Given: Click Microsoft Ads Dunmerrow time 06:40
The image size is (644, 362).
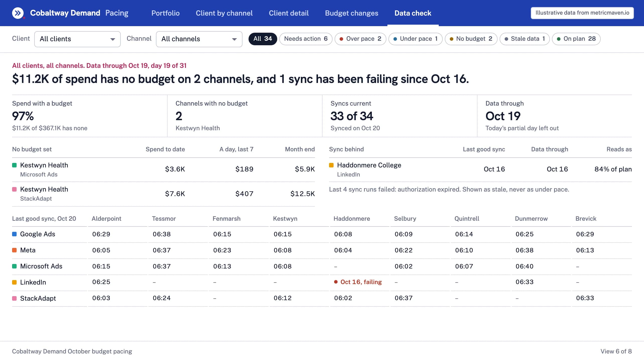Looking at the screenshot, I should [524, 266].
